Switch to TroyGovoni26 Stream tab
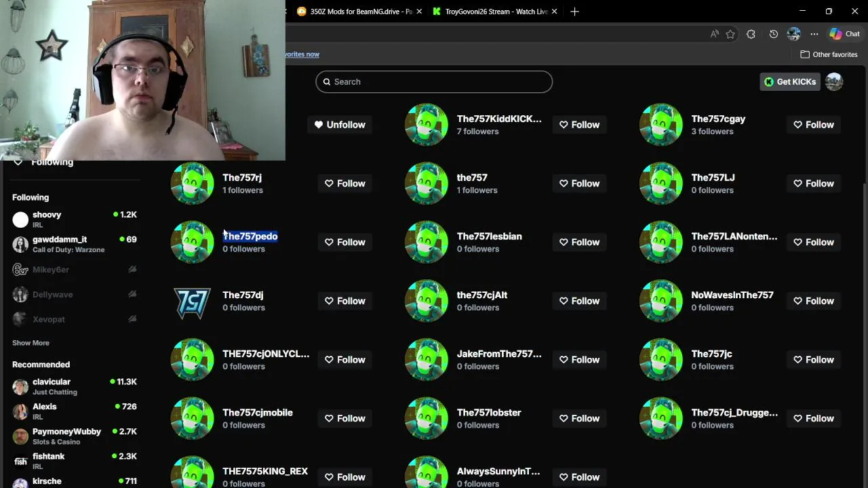Screen dimensions: 868x488 pyautogui.click(x=494, y=12)
